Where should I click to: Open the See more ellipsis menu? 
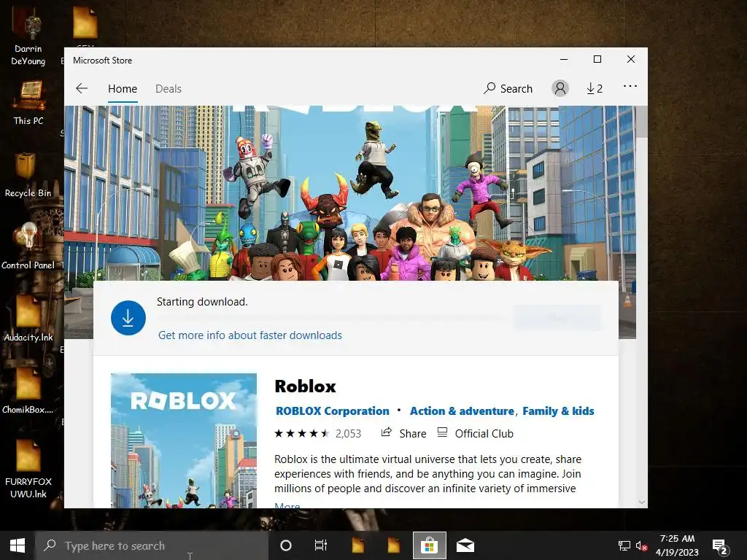coord(630,86)
